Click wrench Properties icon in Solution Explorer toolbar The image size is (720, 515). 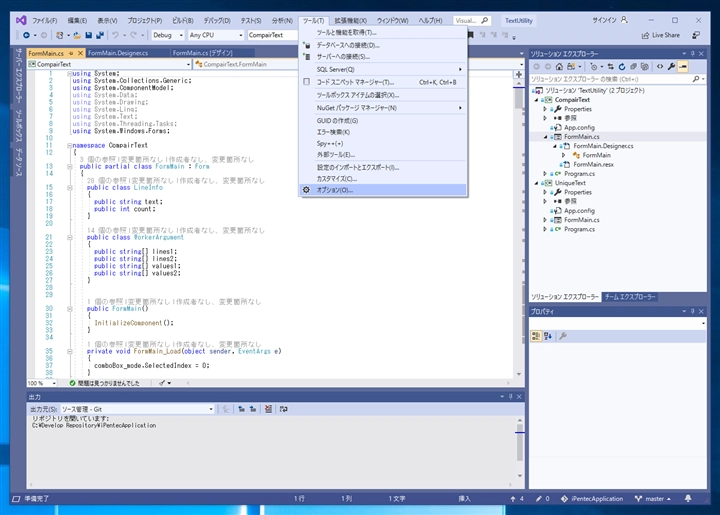(x=671, y=67)
